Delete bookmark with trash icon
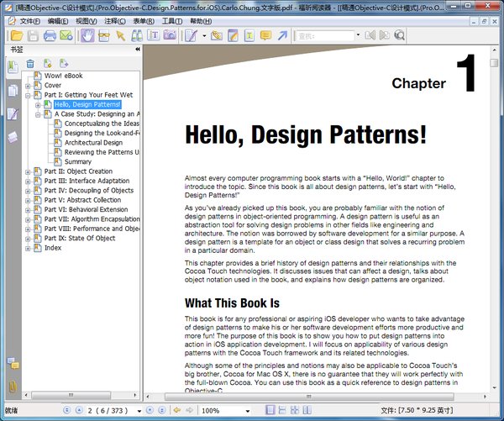This screenshot has width=504, height=421. pyautogui.click(x=30, y=63)
